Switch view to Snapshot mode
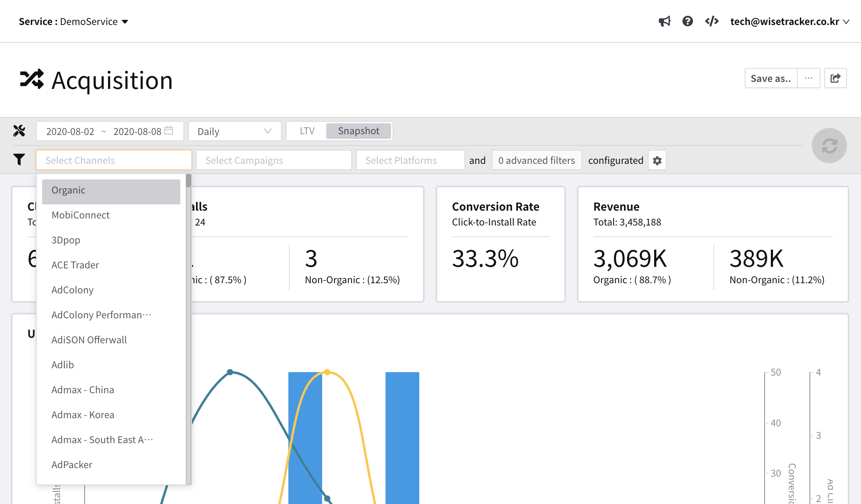 [x=358, y=131]
